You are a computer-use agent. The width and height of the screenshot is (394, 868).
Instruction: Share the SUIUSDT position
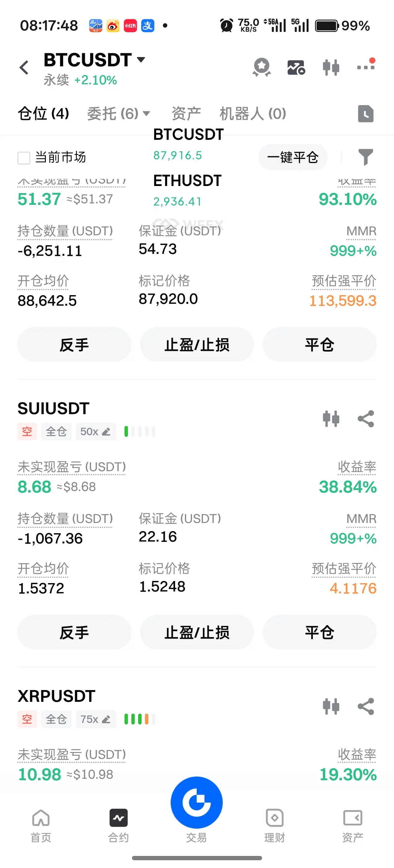click(x=366, y=419)
